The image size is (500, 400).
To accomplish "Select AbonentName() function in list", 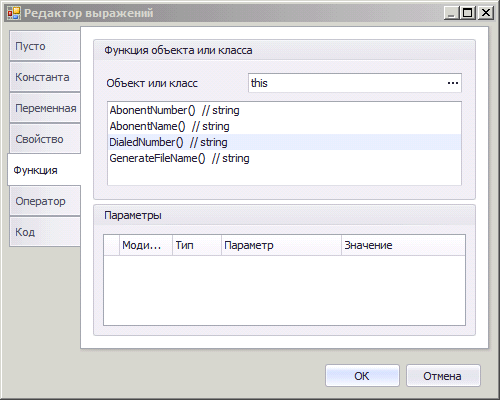I will tap(284, 126).
